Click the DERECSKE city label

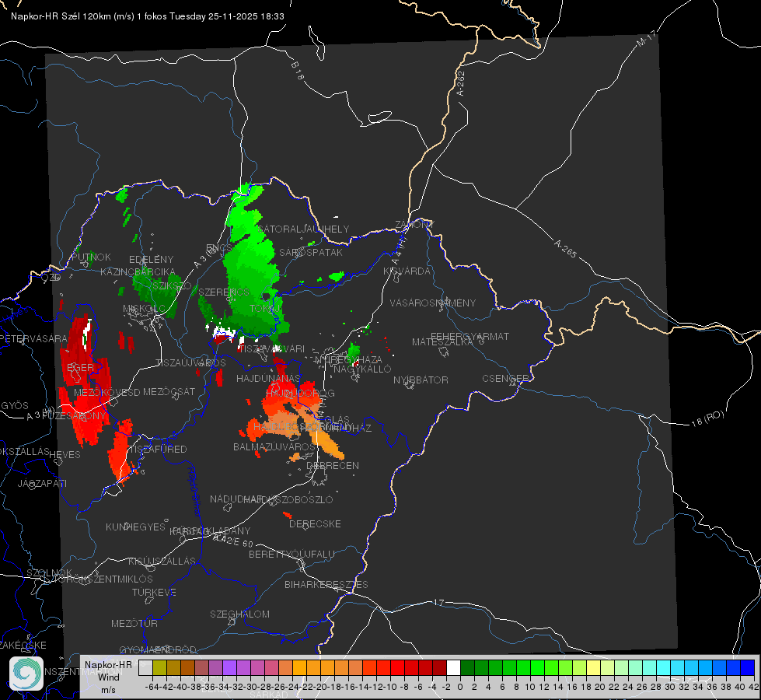click(x=315, y=524)
